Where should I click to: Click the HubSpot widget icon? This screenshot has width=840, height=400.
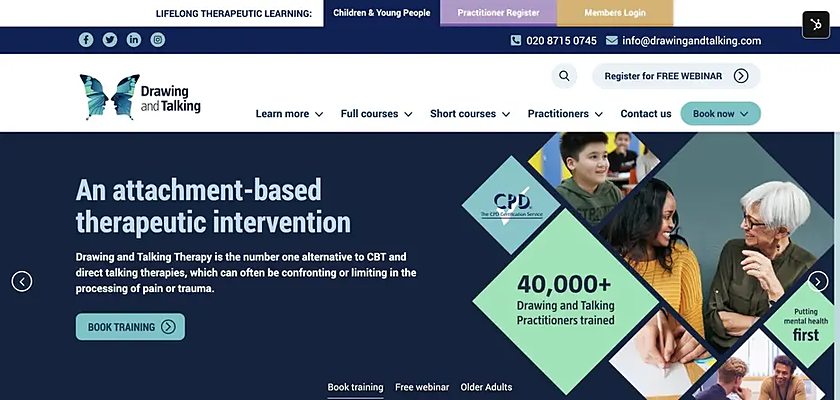coord(816,25)
